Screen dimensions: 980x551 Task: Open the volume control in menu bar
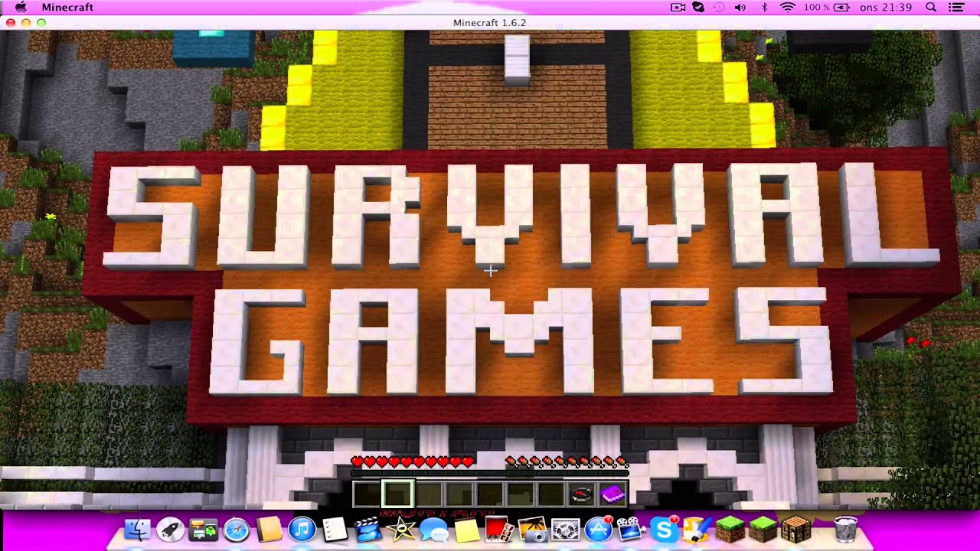pos(740,7)
